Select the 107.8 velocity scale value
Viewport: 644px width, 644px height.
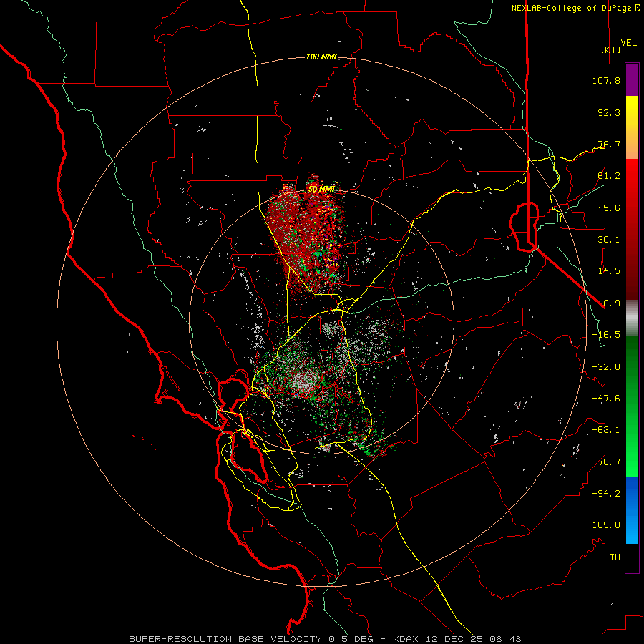coord(606,80)
